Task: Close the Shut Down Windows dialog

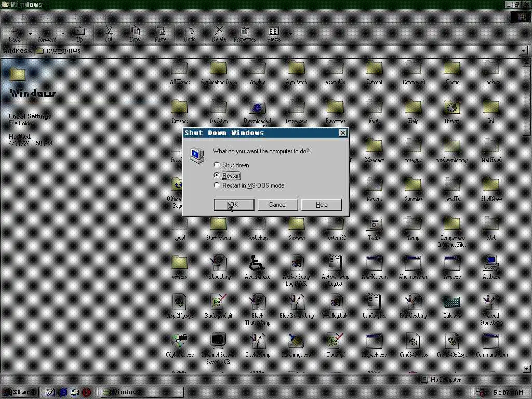Action: pyautogui.click(x=343, y=132)
